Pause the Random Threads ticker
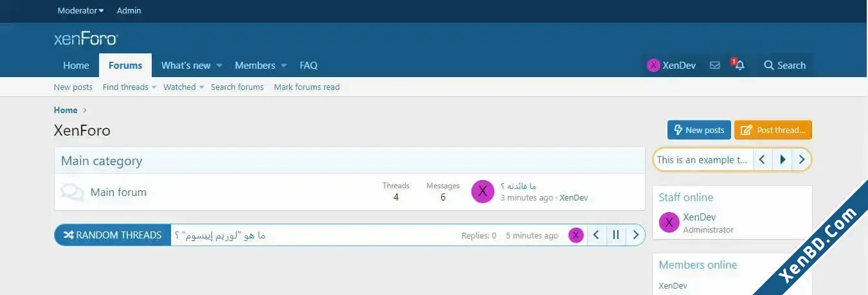 pyautogui.click(x=616, y=235)
